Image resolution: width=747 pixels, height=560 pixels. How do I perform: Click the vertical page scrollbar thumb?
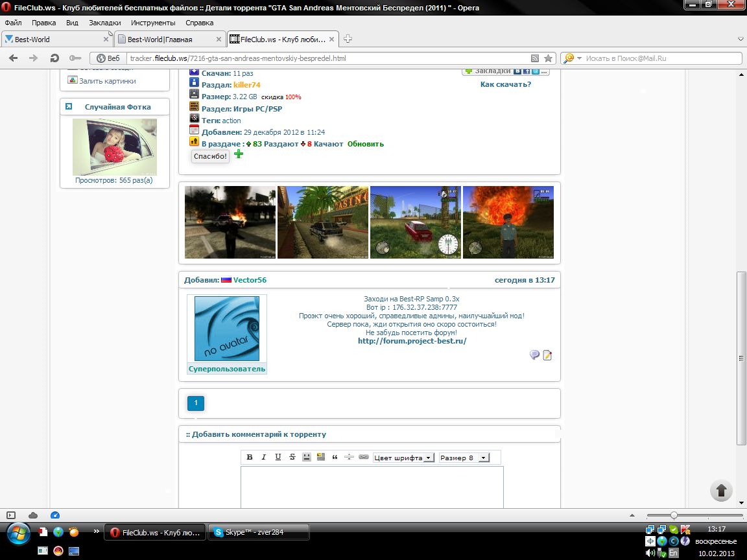click(x=741, y=358)
